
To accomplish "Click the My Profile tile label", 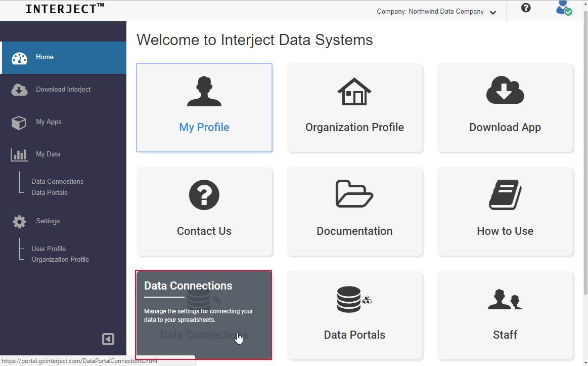I will click(204, 127).
